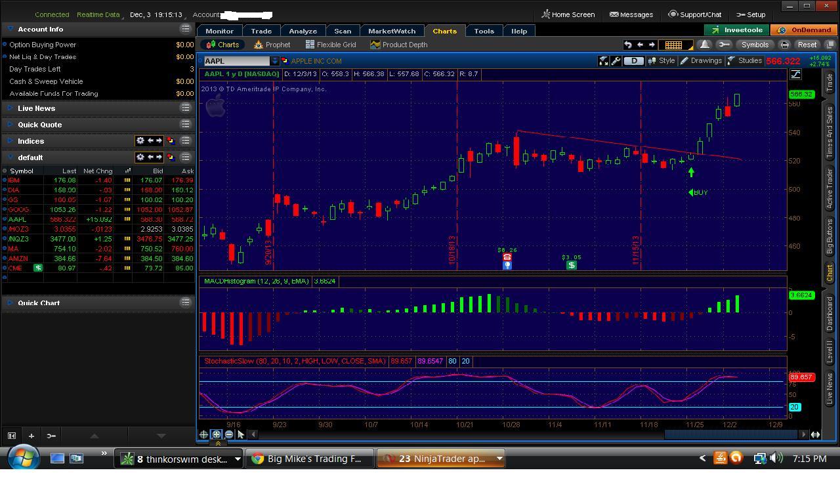Expand the Quick Chart section
The height and width of the screenshot is (504, 840).
(x=10, y=303)
